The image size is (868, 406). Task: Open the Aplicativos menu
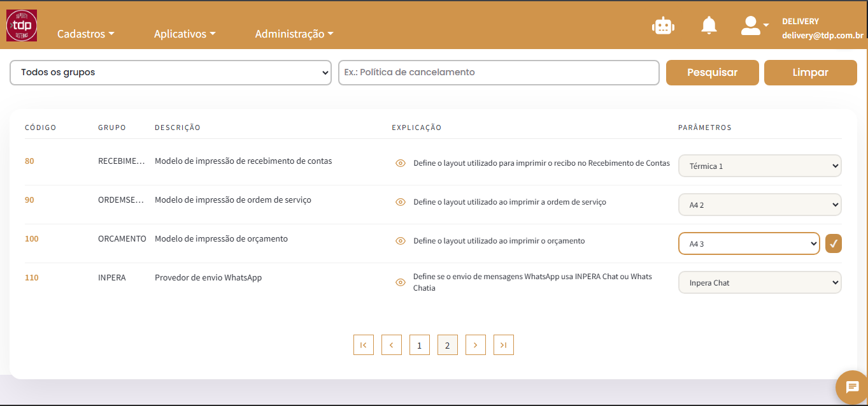[185, 34]
